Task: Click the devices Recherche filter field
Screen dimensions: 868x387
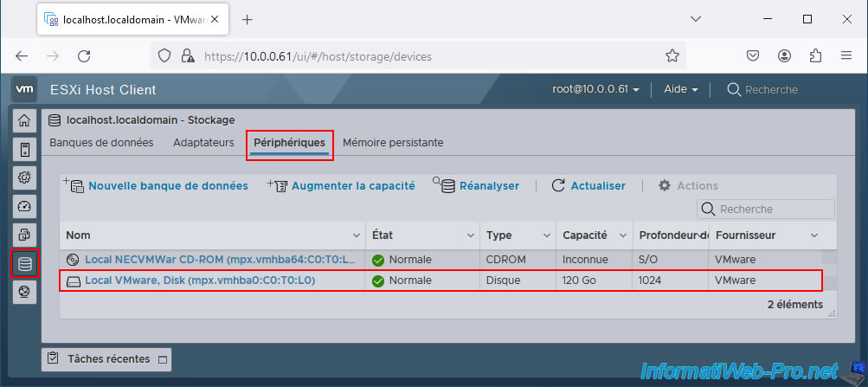Action: click(x=774, y=209)
